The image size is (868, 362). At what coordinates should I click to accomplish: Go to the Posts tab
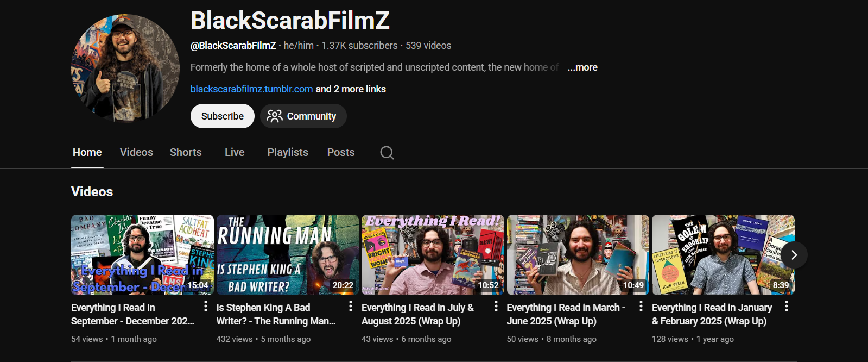[341, 152]
